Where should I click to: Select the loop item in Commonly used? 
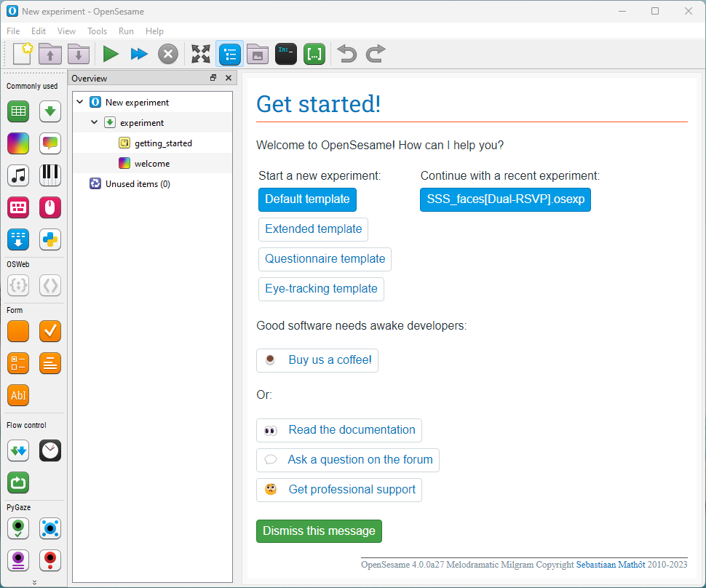[18, 111]
